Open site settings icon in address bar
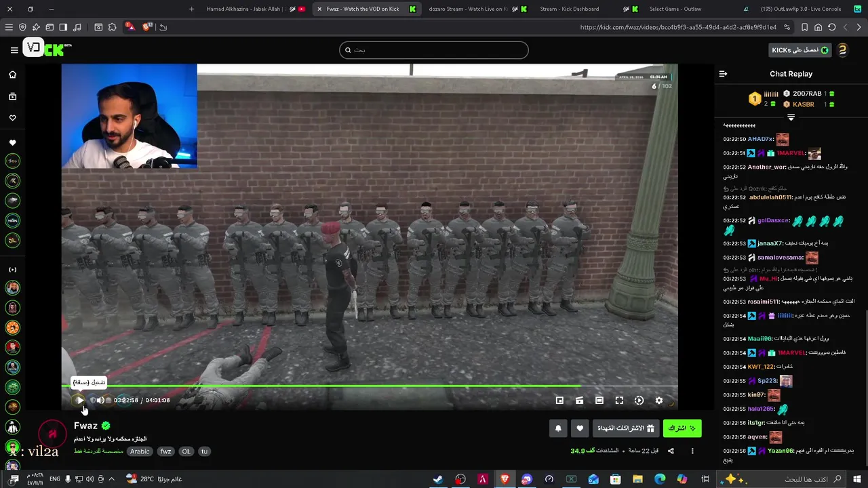The width and height of the screenshot is (868, 488). pos(787,27)
